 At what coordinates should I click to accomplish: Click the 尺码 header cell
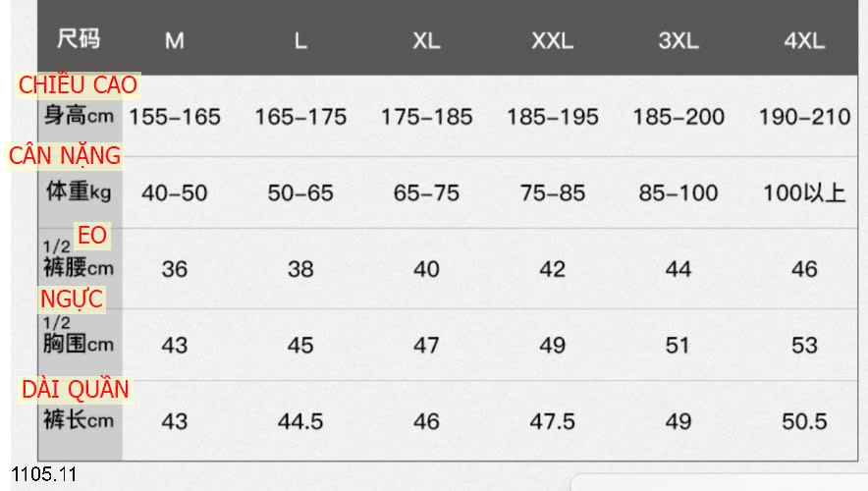[79, 38]
